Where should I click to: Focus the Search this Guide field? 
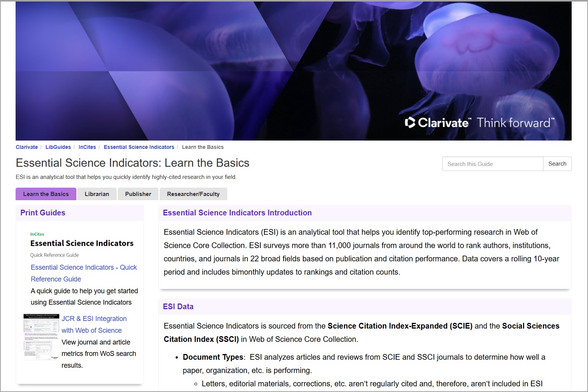492,164
